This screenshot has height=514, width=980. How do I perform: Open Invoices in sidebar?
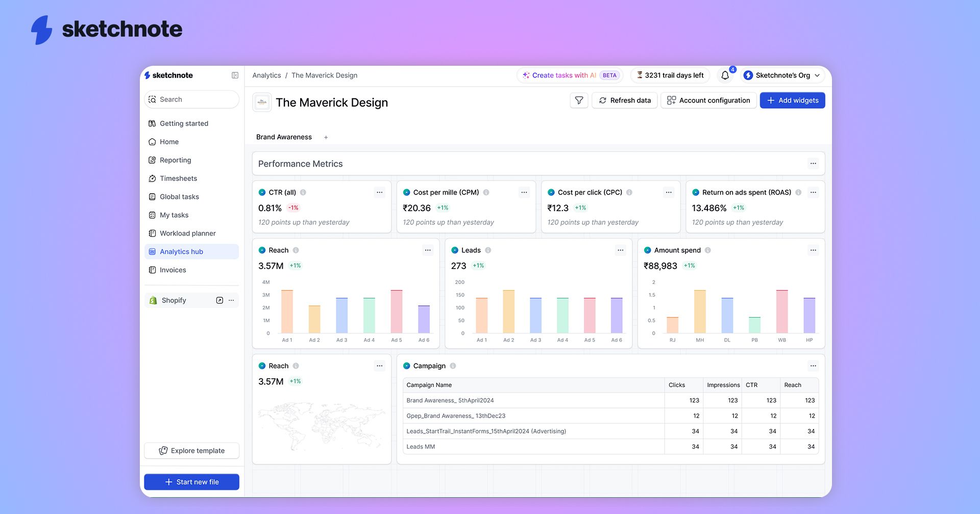click(x=191, y=270)
